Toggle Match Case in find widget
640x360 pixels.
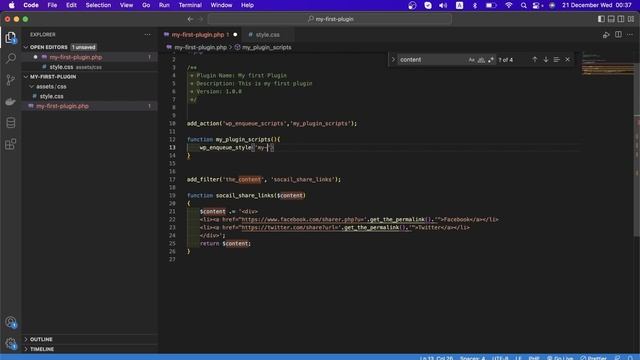pyautogui.click(x=471, y=60)
